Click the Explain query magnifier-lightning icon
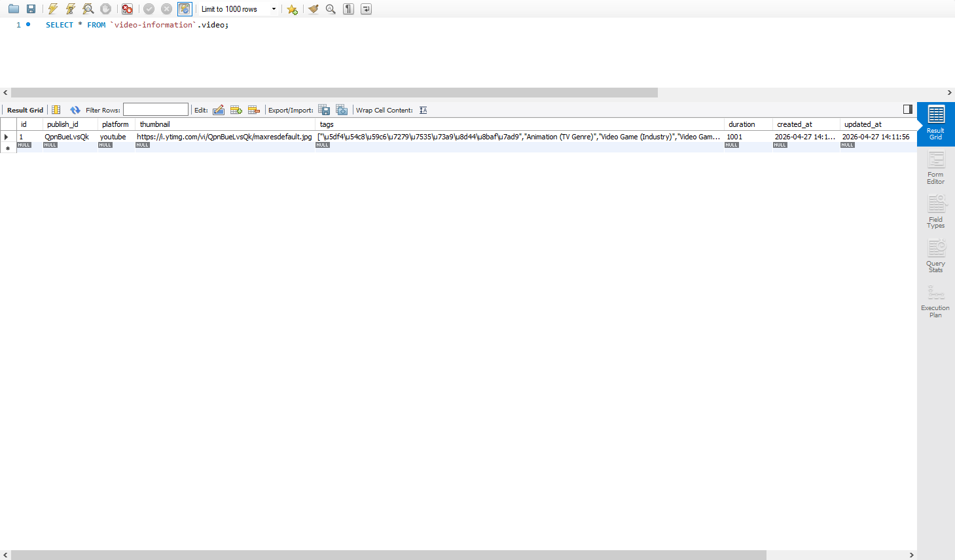The width and height of the screenshot is (955, 560). (x=88, y=9)
